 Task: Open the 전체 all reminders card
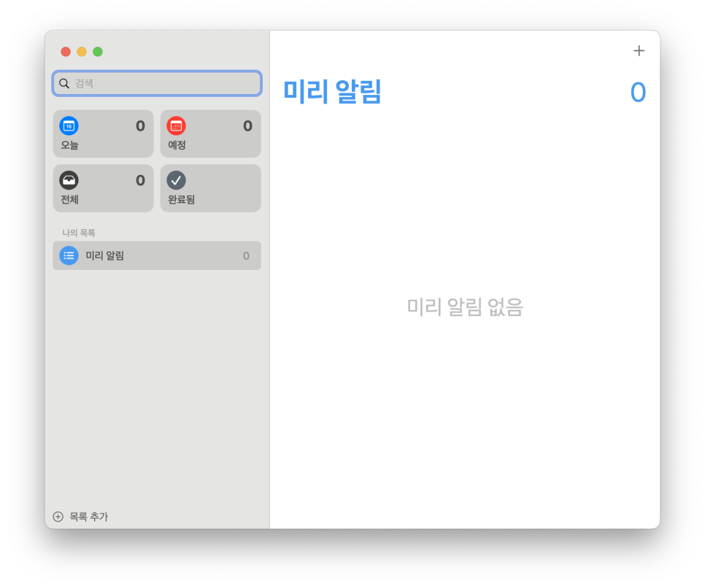coord(104,188)
